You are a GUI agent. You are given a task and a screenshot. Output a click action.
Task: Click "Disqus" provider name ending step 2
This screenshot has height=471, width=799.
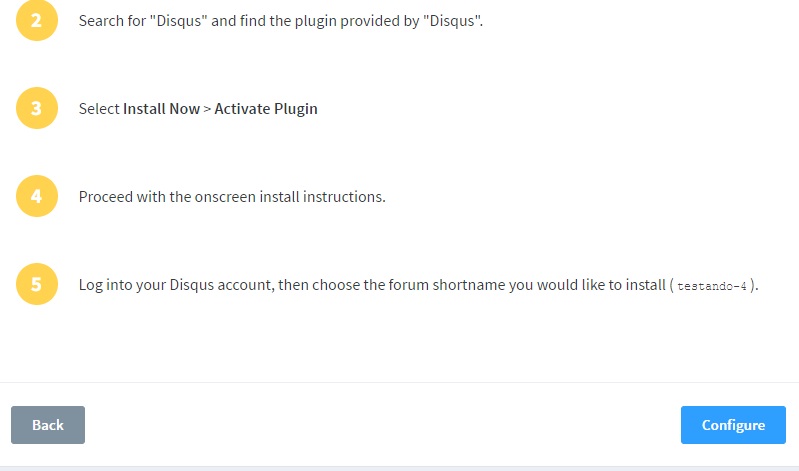pos(452,21)
